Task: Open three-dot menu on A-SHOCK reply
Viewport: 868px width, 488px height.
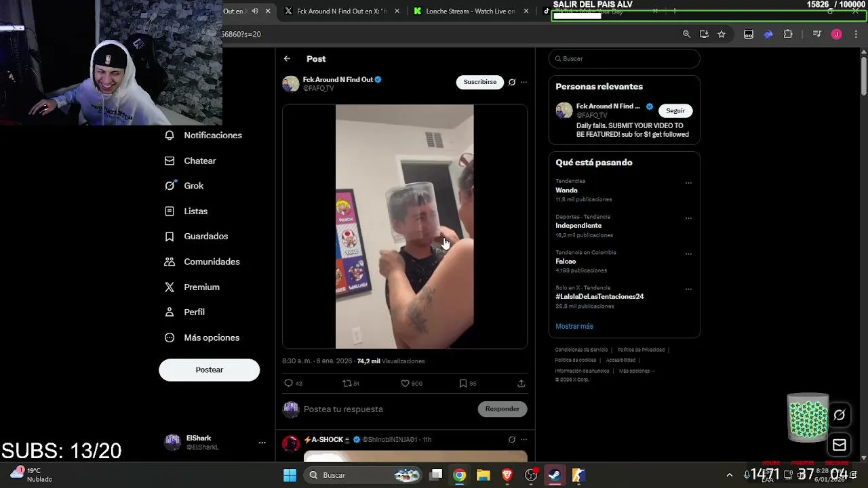Action: pos(524,440)
